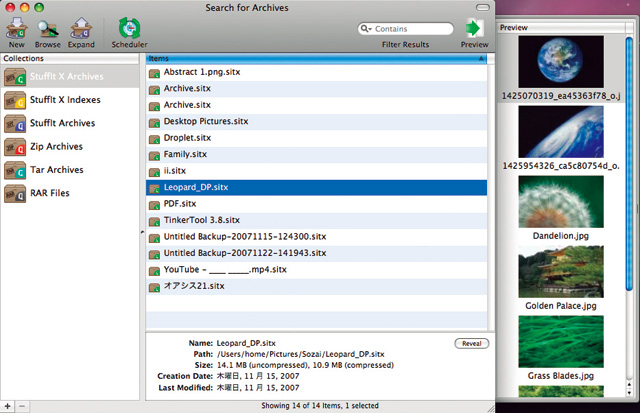Viewport: 640px width, 413px height.
Task: Click the archive icon beside PDF.sitx
Action: click(154, 205)
